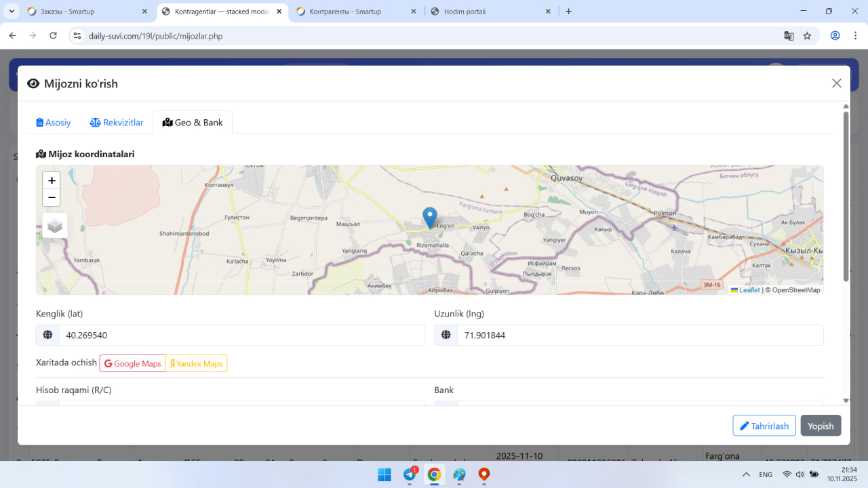Screen dimensions: 868x488
Task: Zoom in on the customer map
Action: (x=52, y=181)
